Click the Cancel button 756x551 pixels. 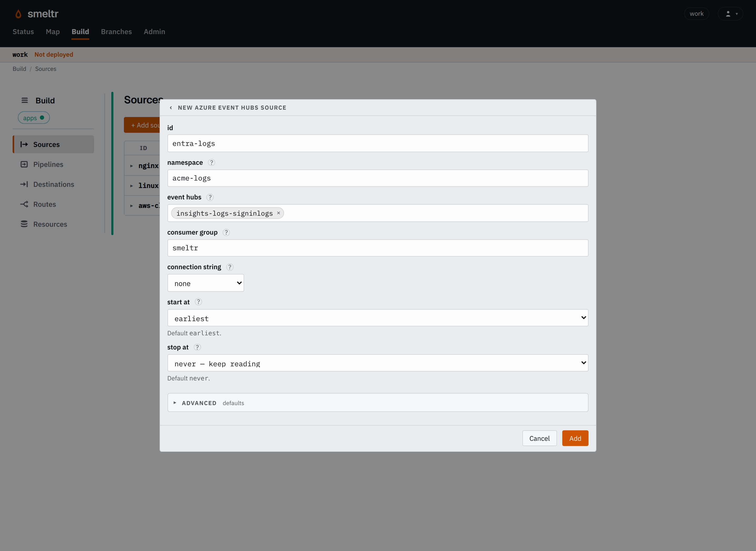point(539,438)
